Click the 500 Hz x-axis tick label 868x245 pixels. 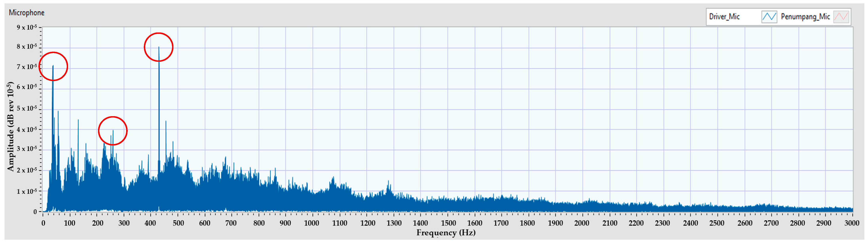[178, 223]
